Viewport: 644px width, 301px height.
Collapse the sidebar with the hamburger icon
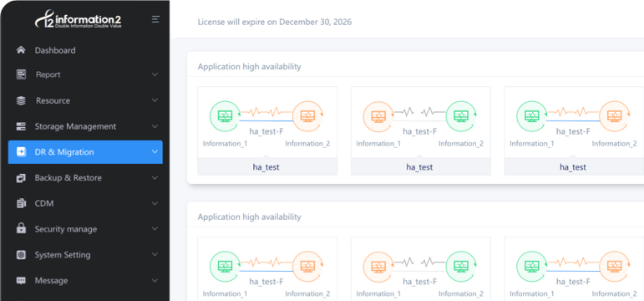(155, 19)
